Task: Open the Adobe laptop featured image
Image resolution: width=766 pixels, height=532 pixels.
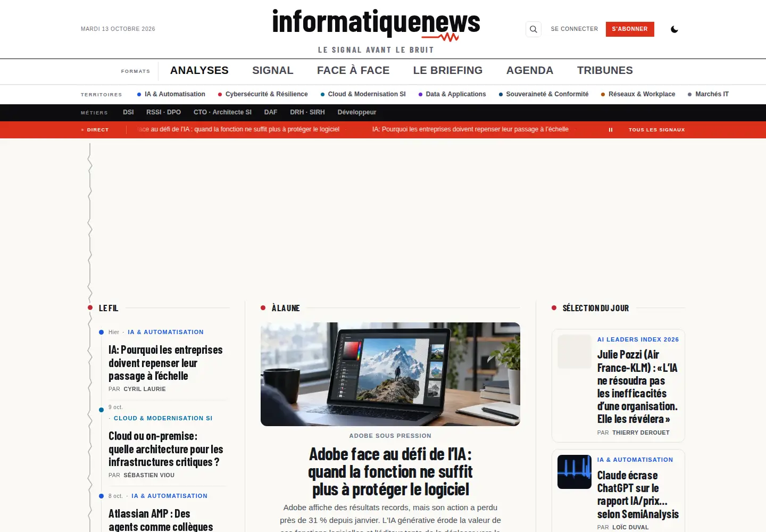Action: [x=390, y=374]
